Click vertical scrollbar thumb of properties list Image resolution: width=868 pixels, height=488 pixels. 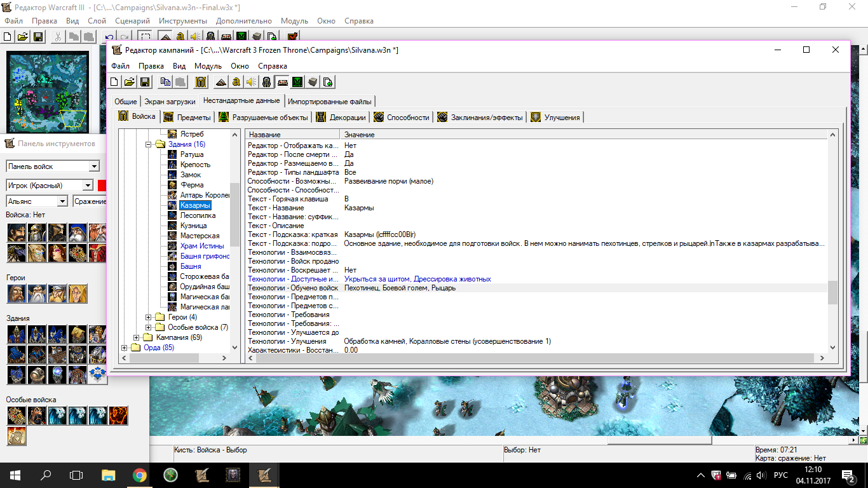point(832,294)
